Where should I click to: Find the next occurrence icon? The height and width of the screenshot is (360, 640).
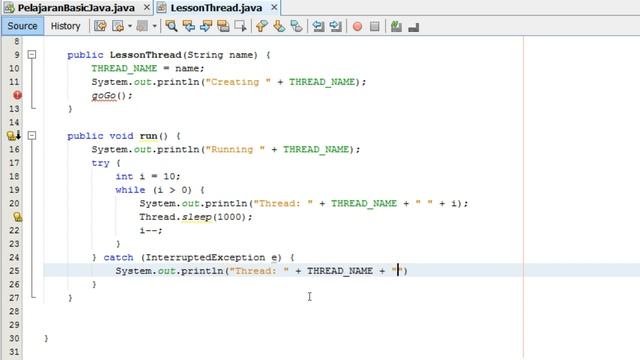[x=206, y=26]
